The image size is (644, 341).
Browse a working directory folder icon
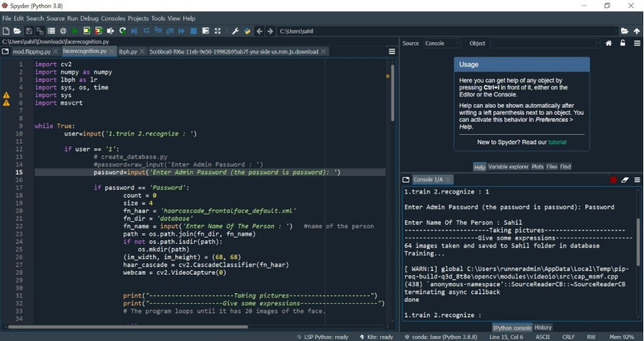tap(625, 31)
